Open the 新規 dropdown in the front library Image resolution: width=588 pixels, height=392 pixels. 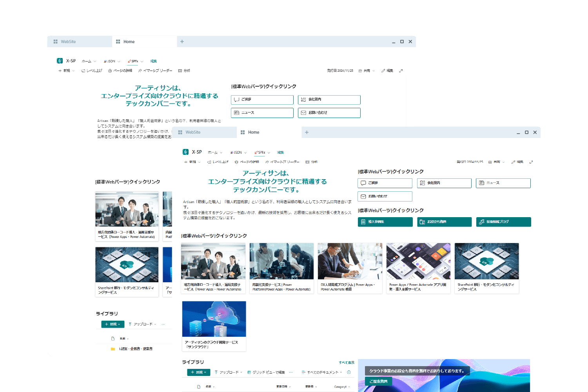click(199, 372)
